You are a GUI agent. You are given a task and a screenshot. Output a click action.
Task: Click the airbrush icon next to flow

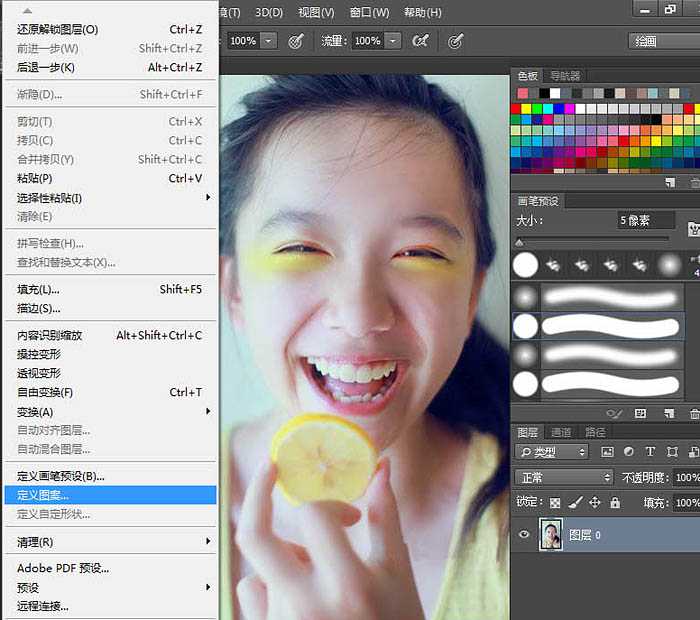421,41
